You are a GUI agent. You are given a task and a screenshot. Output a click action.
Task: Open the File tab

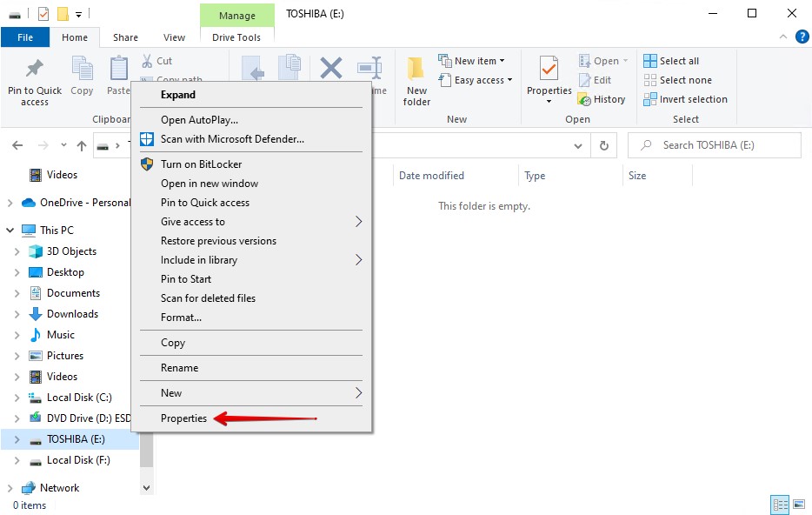coord(25,37)
